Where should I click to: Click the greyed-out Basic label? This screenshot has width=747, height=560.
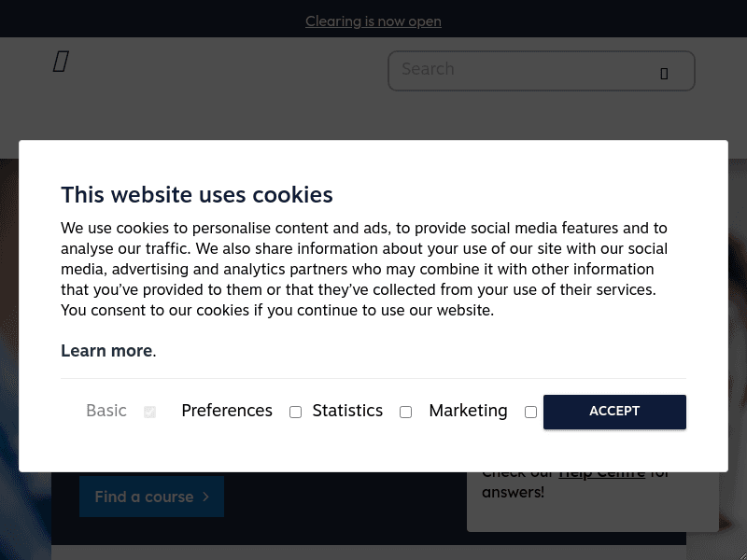106,411
